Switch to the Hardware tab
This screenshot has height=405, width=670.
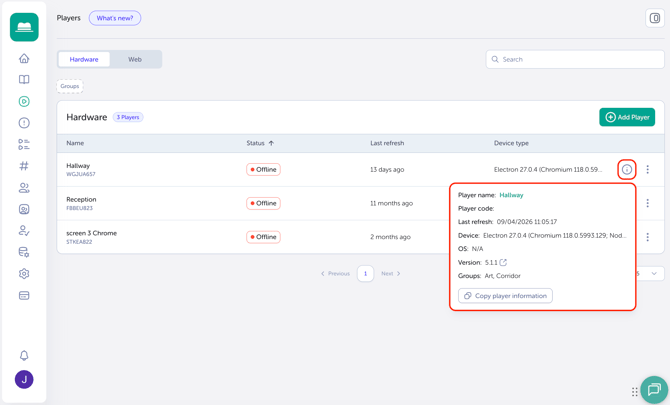[84, 59]
